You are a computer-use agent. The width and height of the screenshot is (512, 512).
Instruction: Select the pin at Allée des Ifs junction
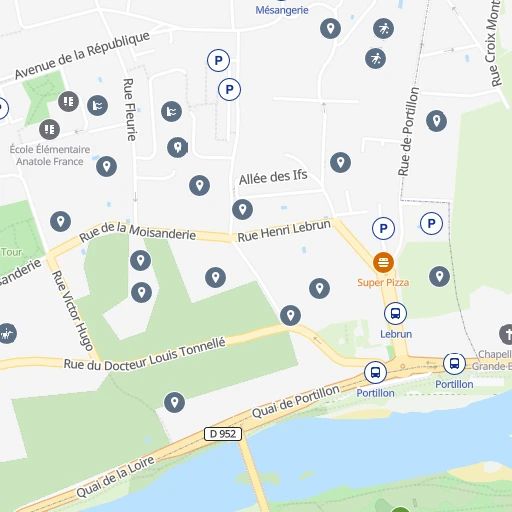click(242, 209)
